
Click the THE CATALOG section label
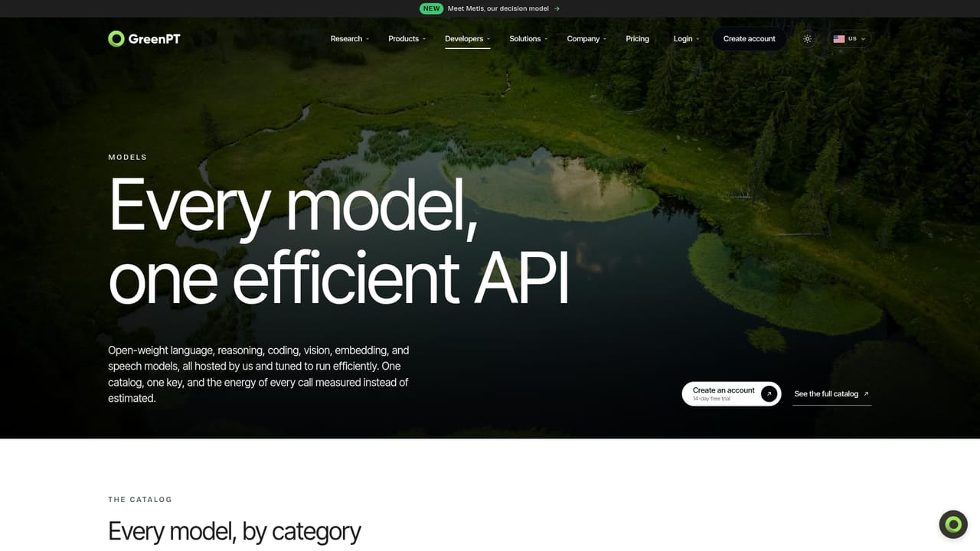tap(140, 500)
